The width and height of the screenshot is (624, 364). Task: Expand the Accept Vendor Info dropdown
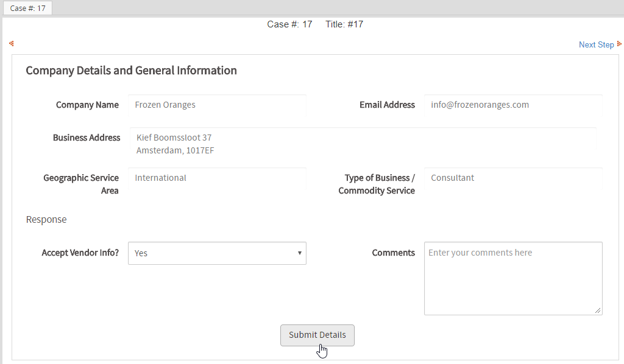217,253
